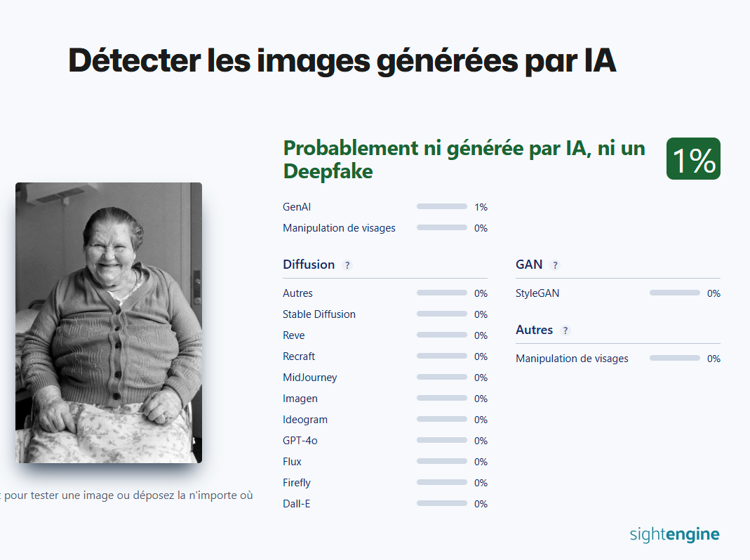
Task: Click the GAN section heading
Action: tap(529, 265)
